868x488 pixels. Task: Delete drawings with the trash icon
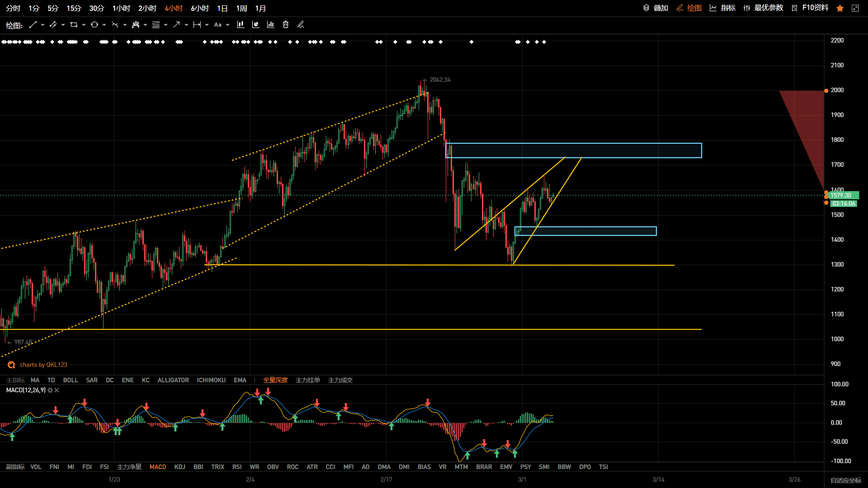[286, 25]
